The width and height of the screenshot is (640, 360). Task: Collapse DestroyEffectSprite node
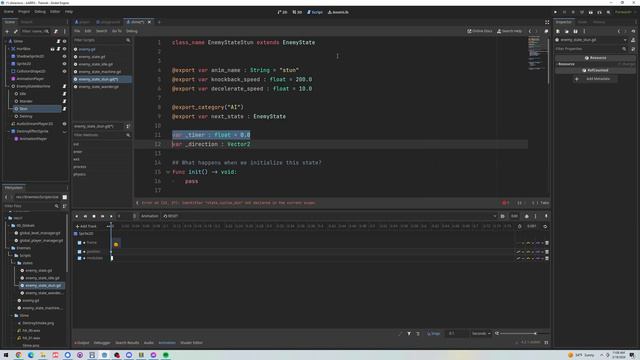[9, 131]
